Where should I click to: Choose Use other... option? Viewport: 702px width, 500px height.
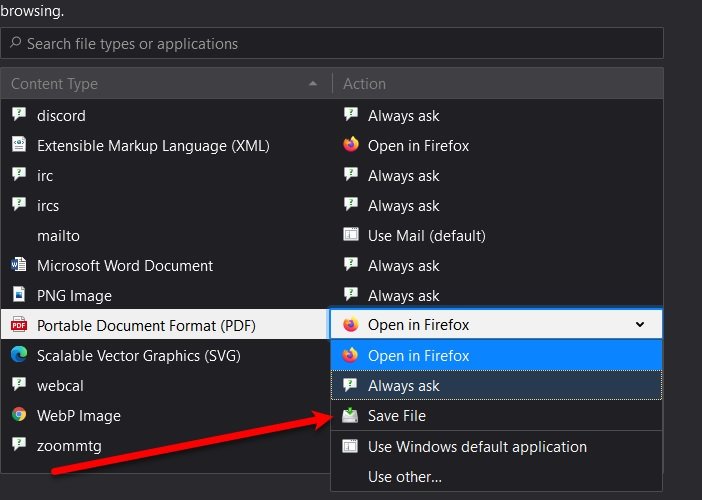403,477
